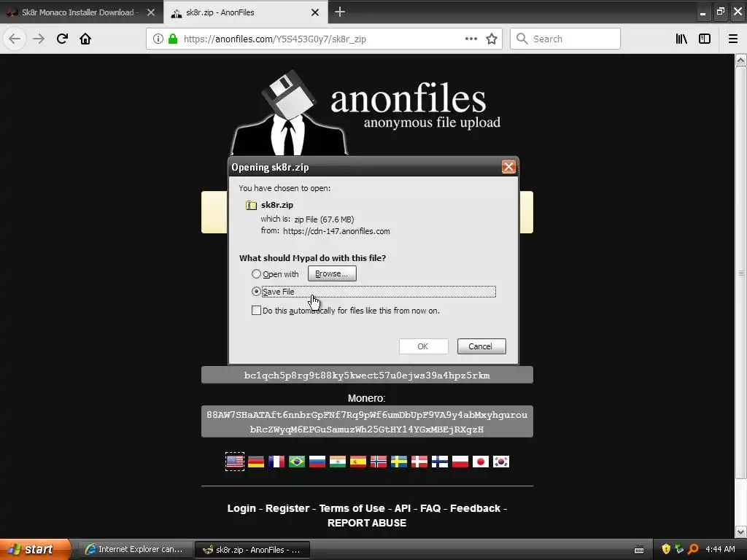Select the Monero address text box
This screenshot has width=747, height=560.
[367, 421]
